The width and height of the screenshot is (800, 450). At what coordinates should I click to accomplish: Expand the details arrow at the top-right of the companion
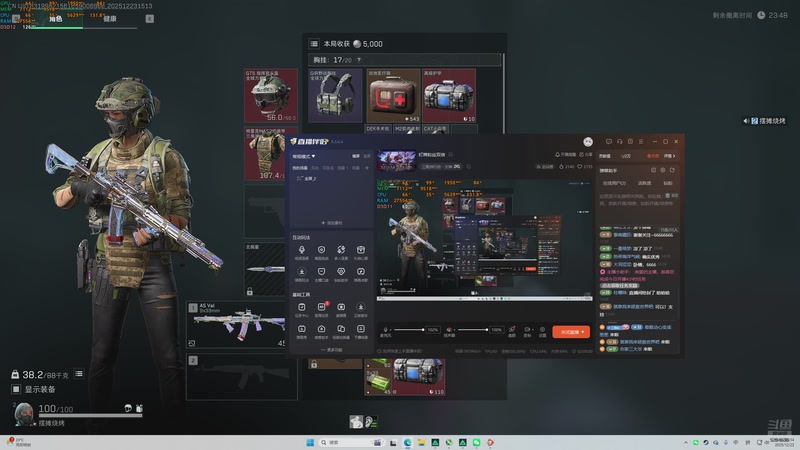(669, 156)
